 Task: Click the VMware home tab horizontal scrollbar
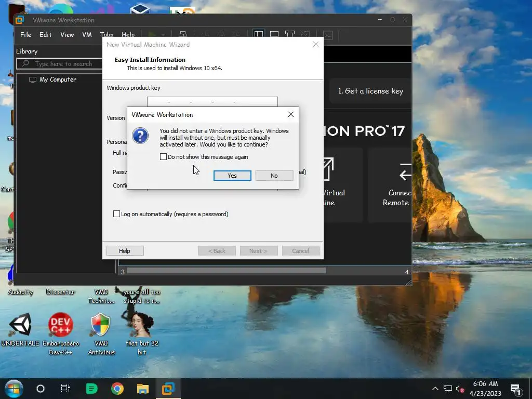(227, 271)
